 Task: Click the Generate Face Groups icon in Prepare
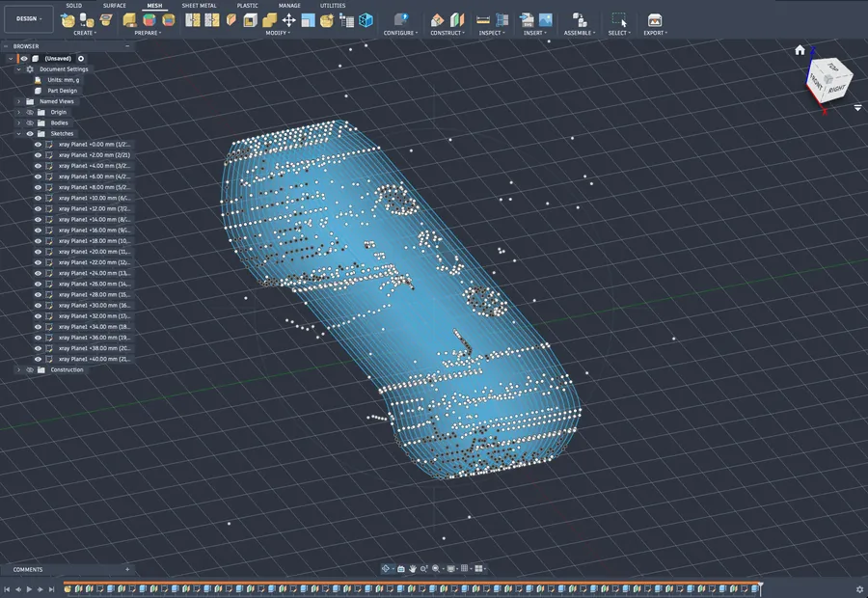pyautogui.click(x=129, y=20)
